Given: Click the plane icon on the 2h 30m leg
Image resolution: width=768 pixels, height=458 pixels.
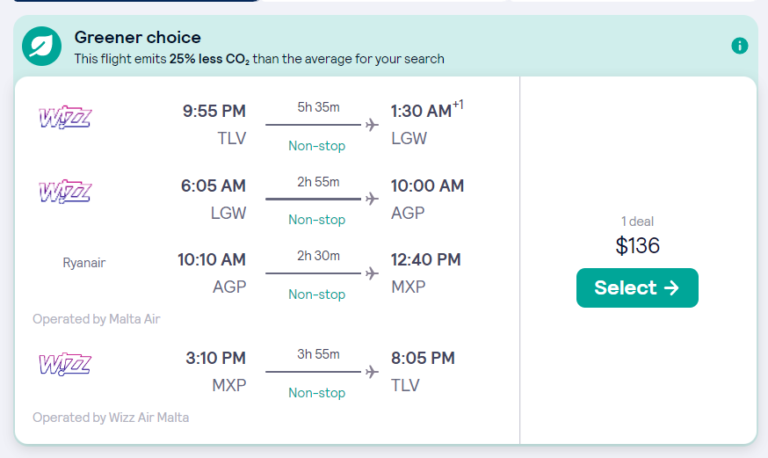Looking at the screenshot, I should [x=372, y=273].
